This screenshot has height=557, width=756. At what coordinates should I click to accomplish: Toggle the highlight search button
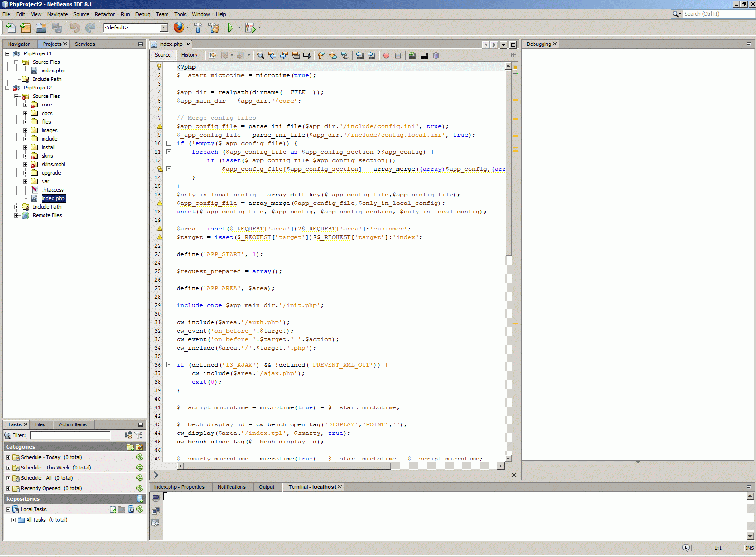click(x=296, y=55)
